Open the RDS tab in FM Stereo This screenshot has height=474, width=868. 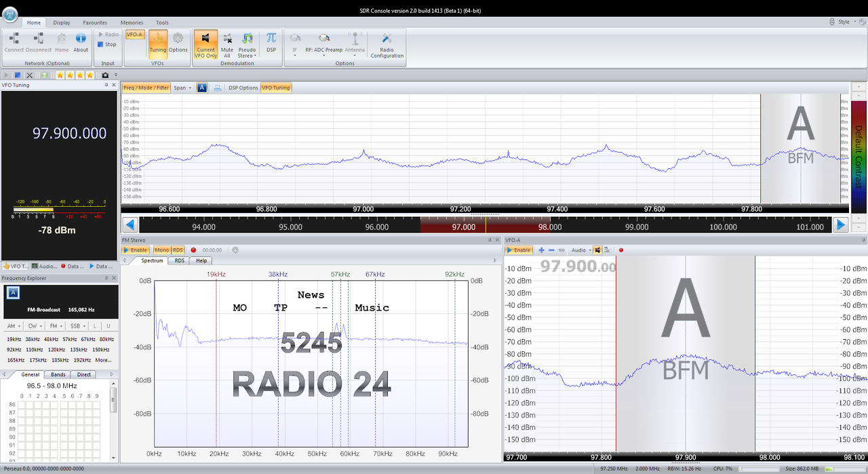tap(179, 260)
